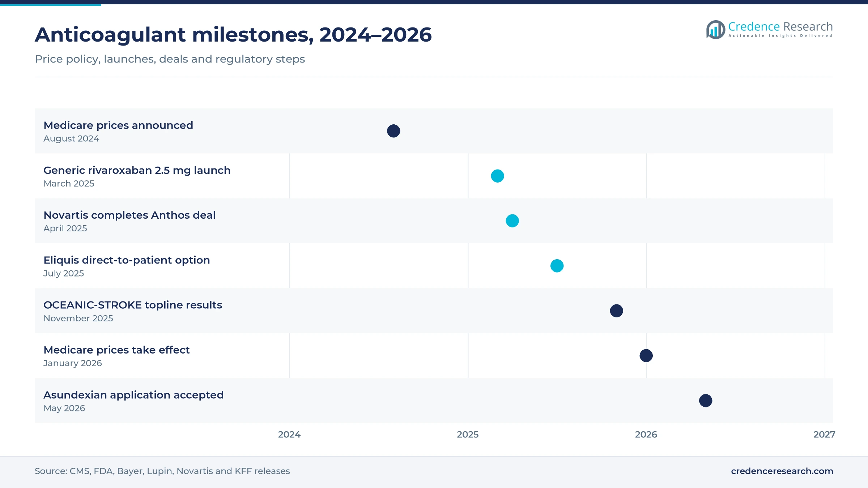The height and width of the screenshot is (488, 868).
Task: Select the Eliquis July 2025 timeline dot
Action: click(557, 266)
